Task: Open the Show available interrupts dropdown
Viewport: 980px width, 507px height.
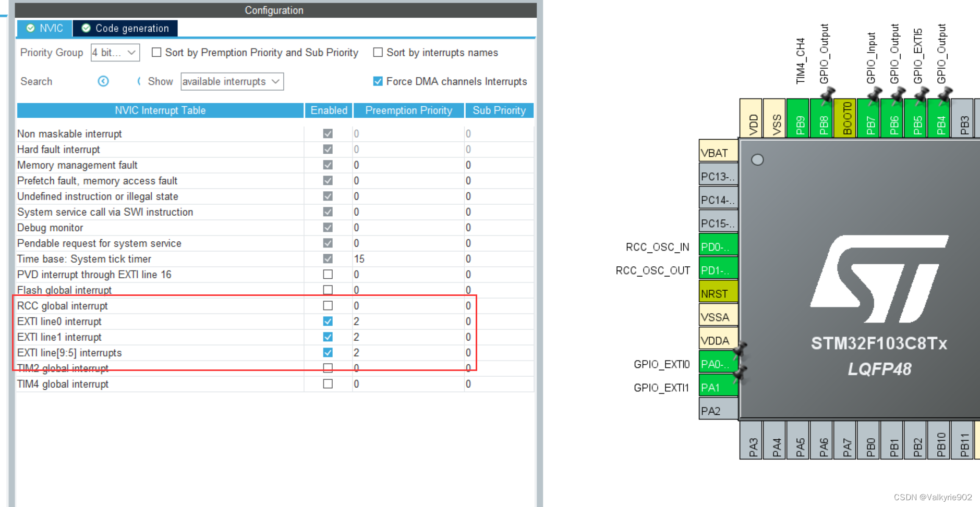Action: click(x=232, y=81)
